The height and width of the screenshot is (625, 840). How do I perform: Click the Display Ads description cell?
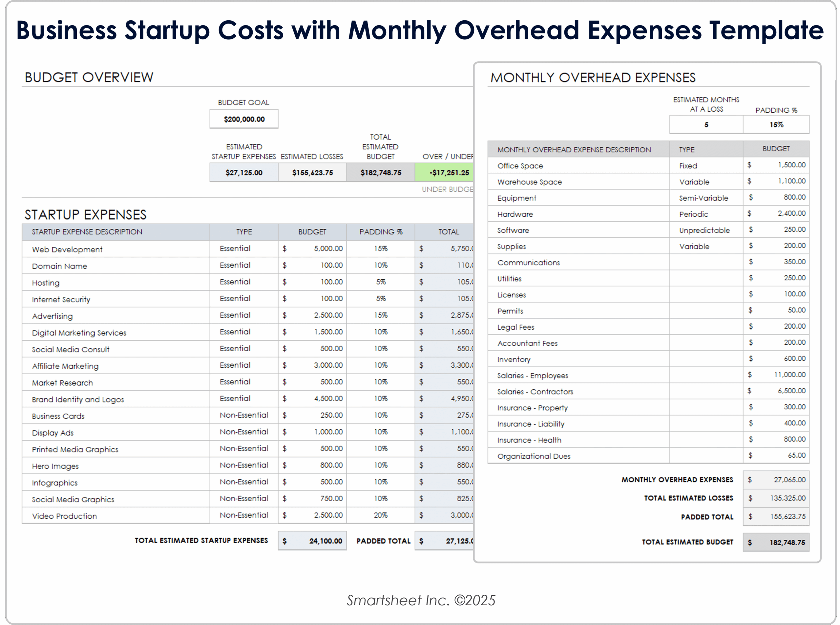116,432
